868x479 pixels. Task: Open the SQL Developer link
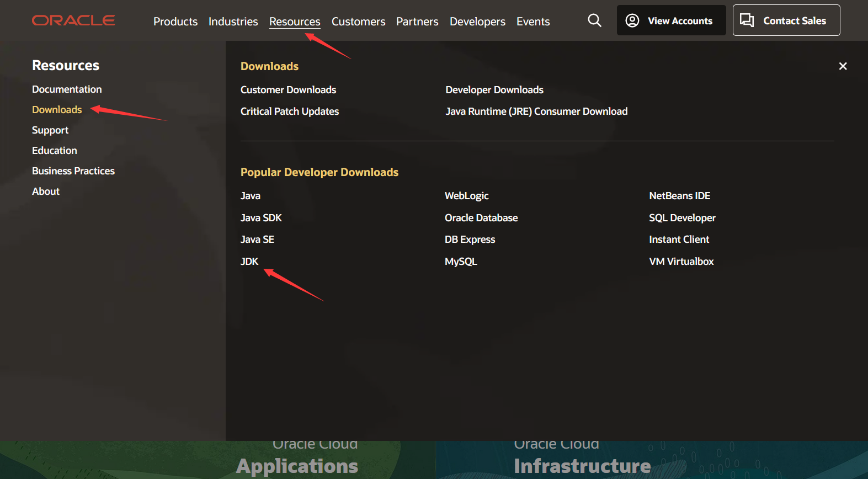[x=682, y=218]
